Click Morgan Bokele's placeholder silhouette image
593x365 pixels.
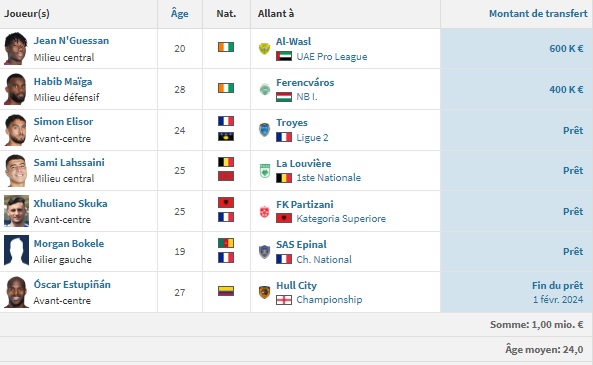[x=16, y=250]
